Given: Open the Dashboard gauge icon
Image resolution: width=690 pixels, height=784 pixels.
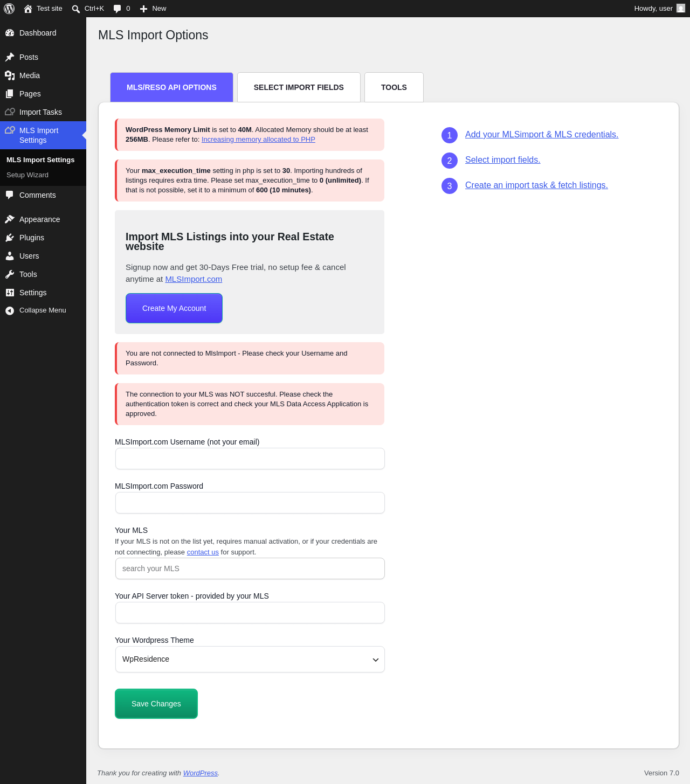Looking at the screenshot, I should (x=10, y=33).
